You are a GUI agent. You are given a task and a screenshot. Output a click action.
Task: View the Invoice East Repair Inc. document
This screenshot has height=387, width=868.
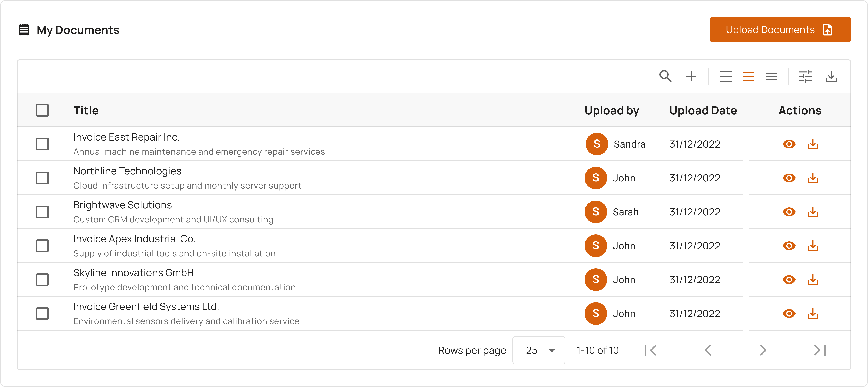pos(789,144)
